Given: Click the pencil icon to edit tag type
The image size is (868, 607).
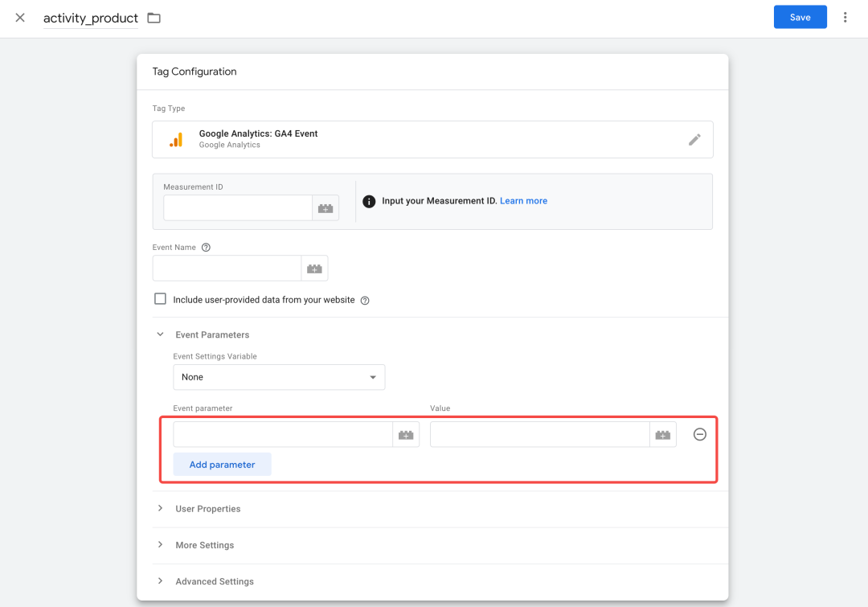Looking at the screenshot, I should click(694, 140).
